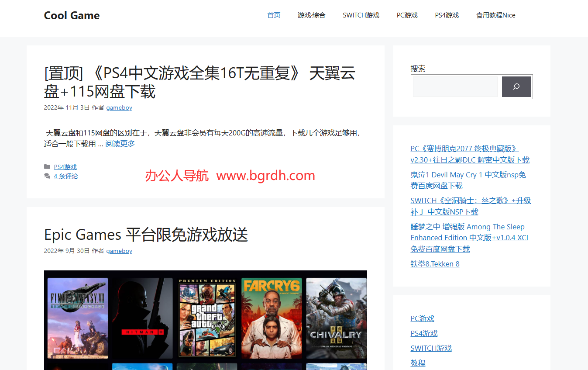
Task: Click author gameboy under the PS4 post
Action: [119, 107]
